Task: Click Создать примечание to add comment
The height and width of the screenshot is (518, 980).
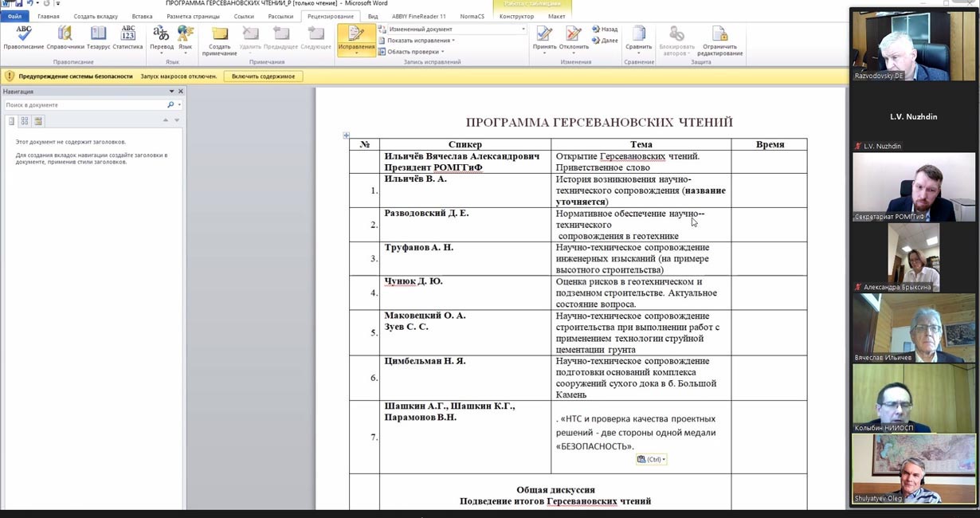Action: [x=219, y=40]
